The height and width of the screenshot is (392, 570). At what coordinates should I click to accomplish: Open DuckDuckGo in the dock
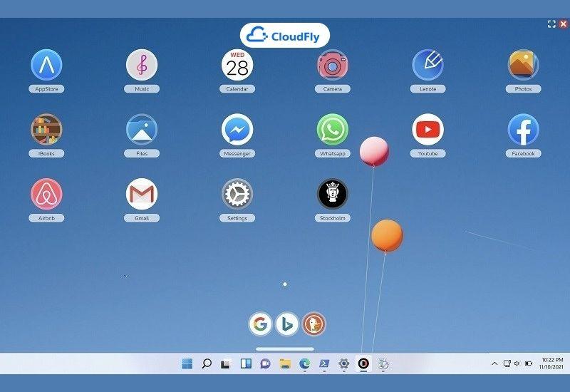point(313,324)
